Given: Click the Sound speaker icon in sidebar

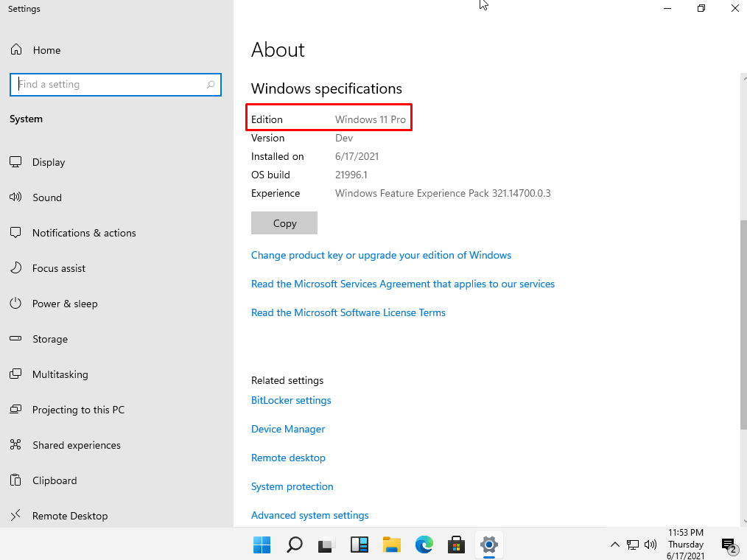Looking at the screenshot, I should click(x=15, y=197).
